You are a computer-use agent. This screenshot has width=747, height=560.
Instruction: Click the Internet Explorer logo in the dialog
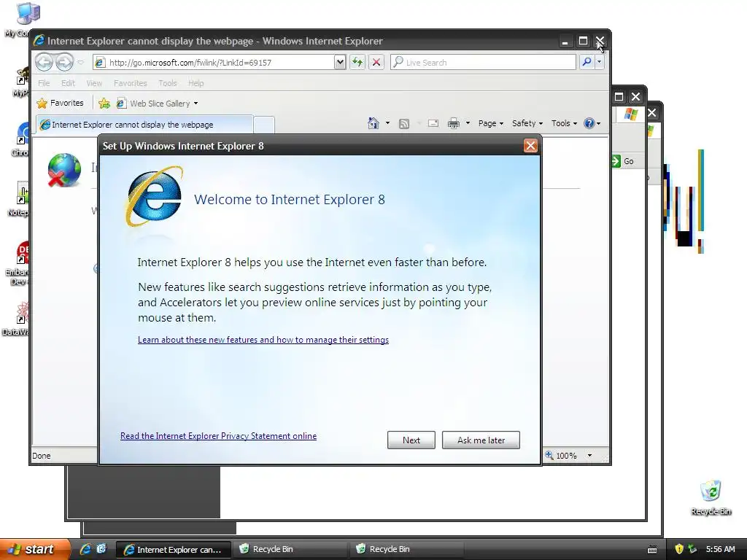click(155, 196)
